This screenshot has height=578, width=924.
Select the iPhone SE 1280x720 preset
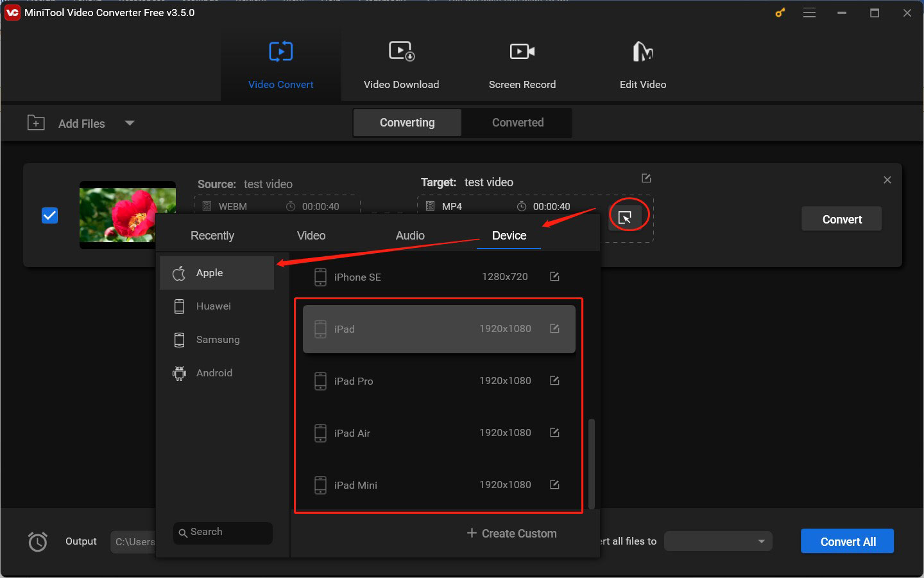pyautogui.click(x=439, y=277)
